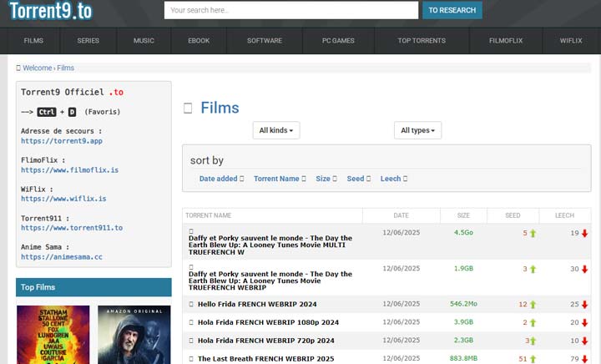The width and height of the screenshot is (601, 364).
Task: Click the TO RESEARCH button
Action: (x=452, y=10)
